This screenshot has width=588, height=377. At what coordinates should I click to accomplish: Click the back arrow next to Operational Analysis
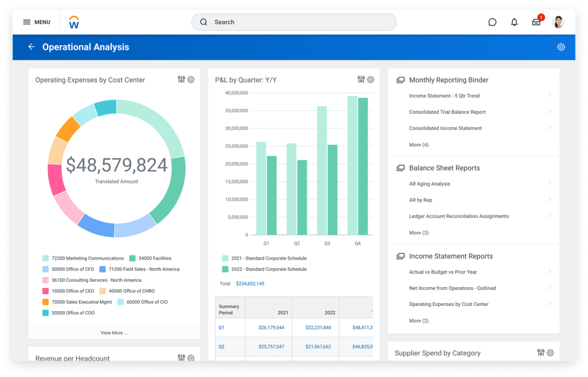click(x=32, y=46)
